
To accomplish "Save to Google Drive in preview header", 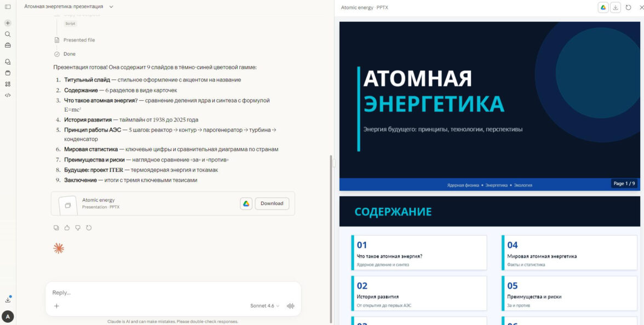I will (603, 8).
